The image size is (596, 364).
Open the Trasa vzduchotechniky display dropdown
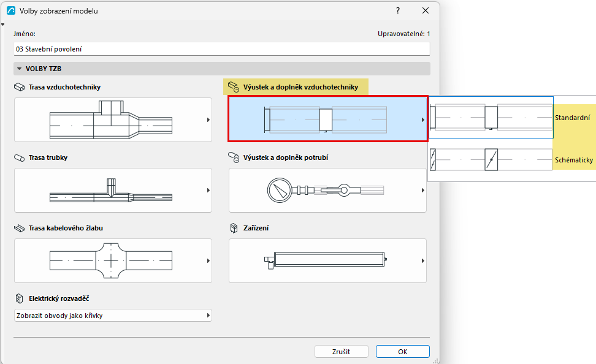(x=113, y=119)
